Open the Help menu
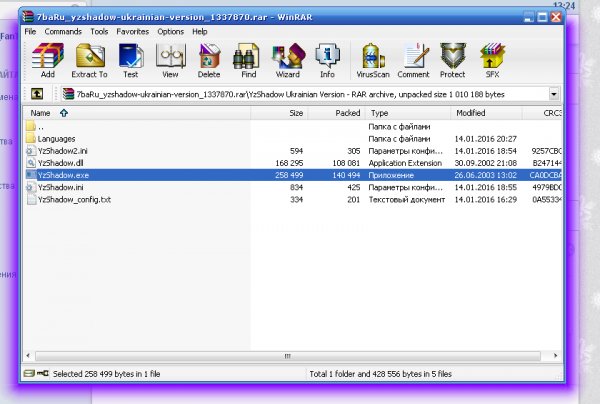Image resolution: width=600 pixels, height=404 pixels. [x=200, y=32]
